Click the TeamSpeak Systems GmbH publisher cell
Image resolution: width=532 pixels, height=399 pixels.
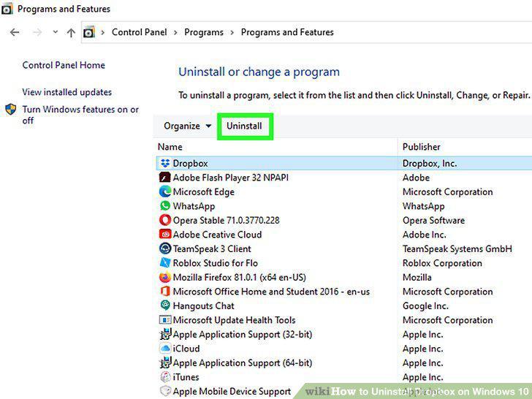457,248
